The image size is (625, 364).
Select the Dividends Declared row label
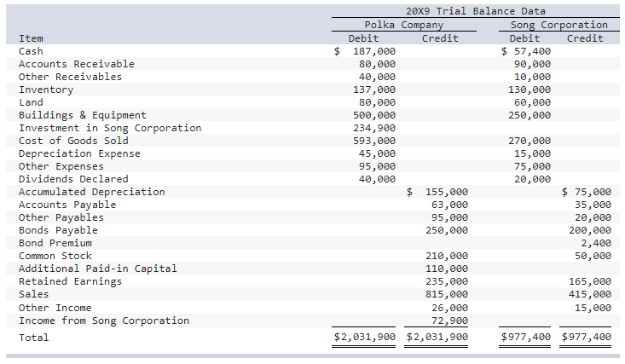pyautogui.click(x=73, y=179)
